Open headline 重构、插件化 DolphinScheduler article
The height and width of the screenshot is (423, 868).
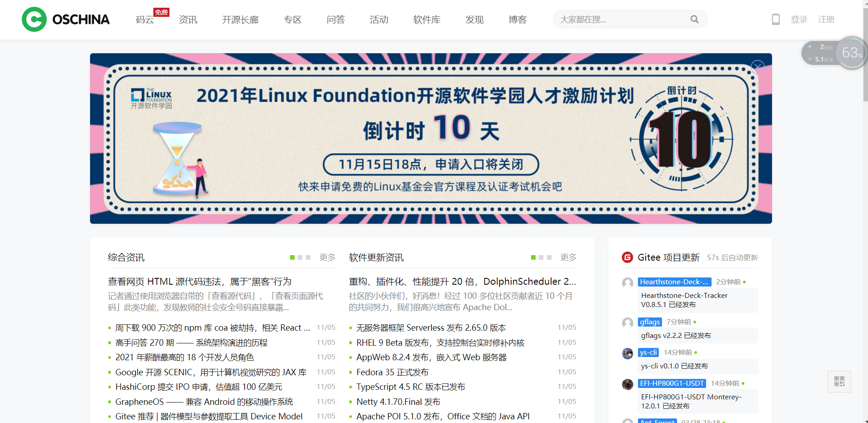tap(462, 282)
